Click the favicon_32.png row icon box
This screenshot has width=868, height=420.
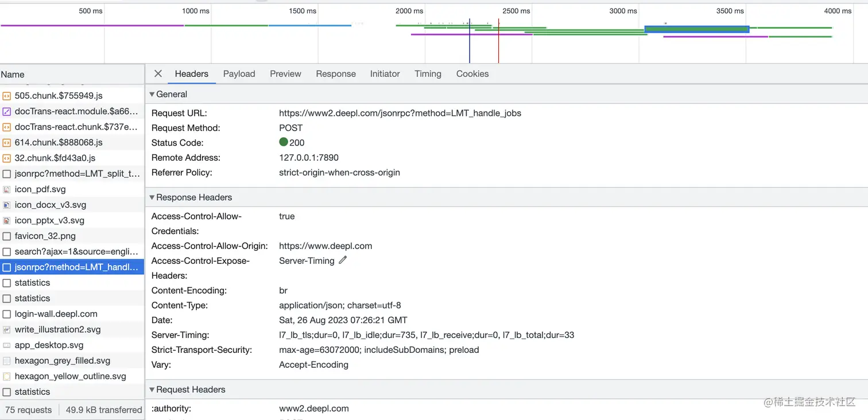(x=7, y=236)
